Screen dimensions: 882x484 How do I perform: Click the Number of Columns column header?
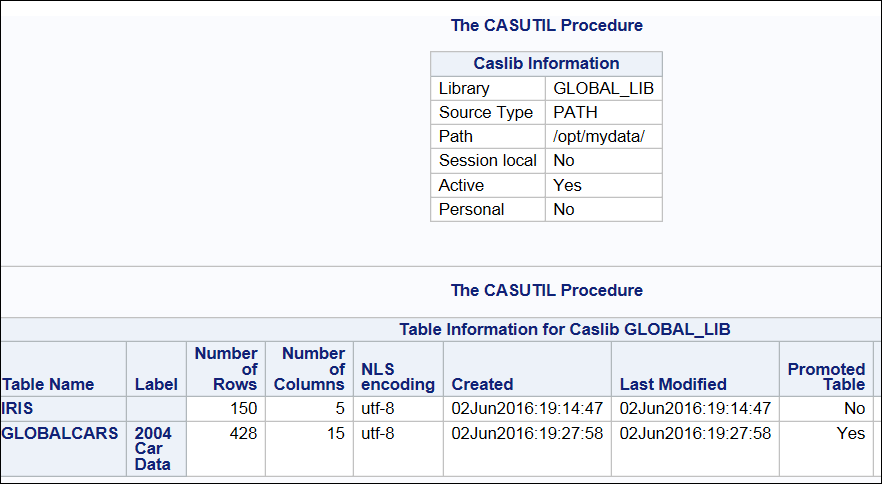pyautogui.click(x=310, y=369)
